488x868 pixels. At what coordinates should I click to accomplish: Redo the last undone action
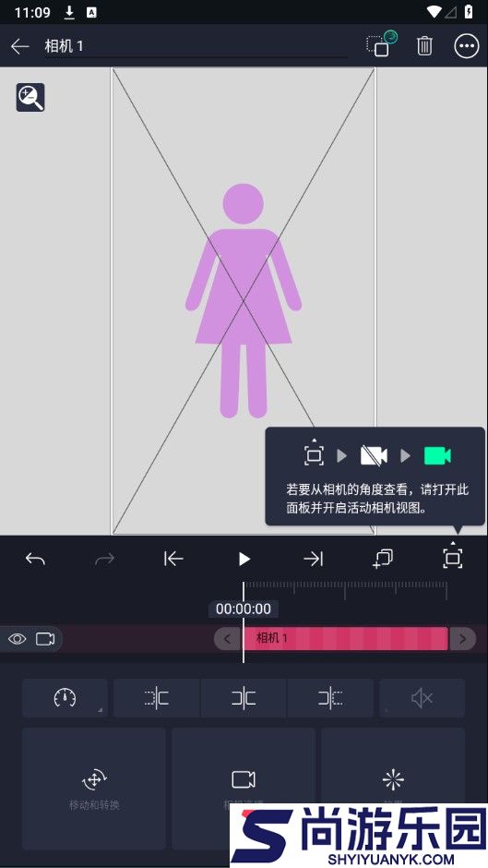click(x=104, y=559)
